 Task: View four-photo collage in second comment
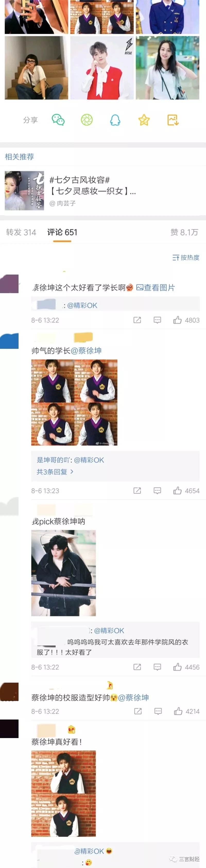click(x=74, y=402)
